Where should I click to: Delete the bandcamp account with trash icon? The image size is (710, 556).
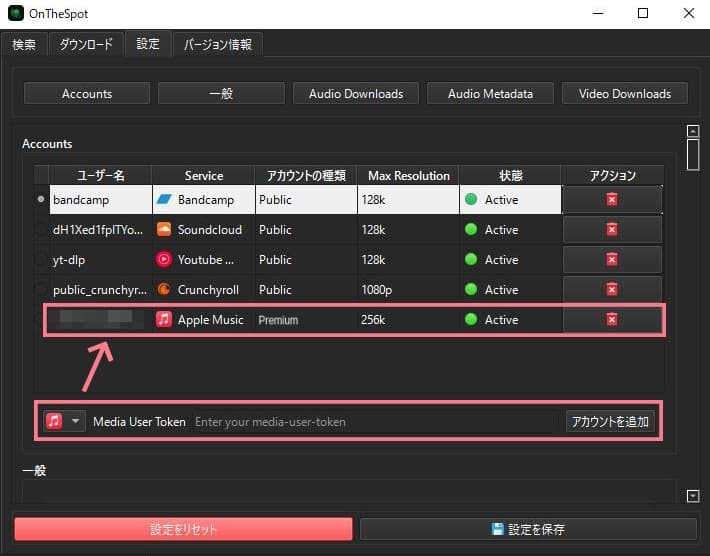pos(612,200)
